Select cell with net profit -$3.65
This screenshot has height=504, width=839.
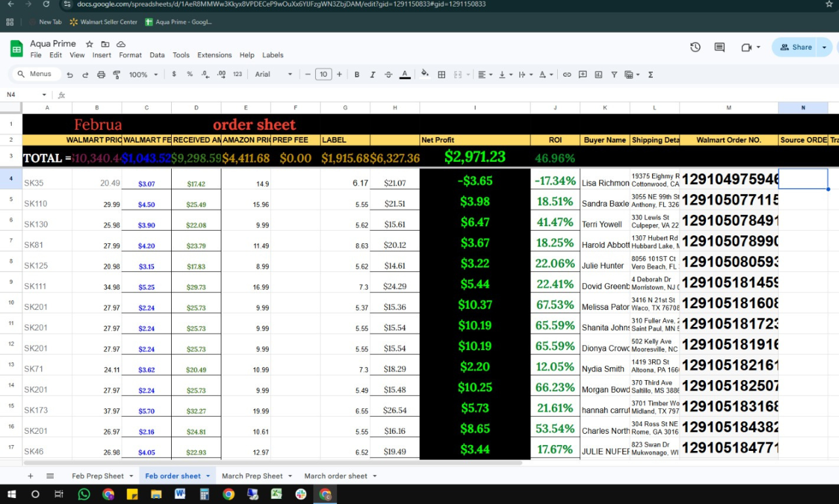[x=475, y=181]
